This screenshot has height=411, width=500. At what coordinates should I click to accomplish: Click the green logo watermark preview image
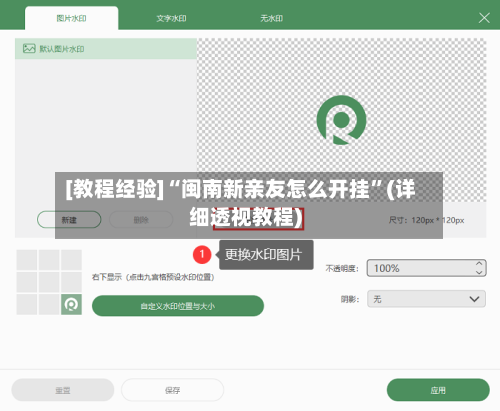click(x=341, y=120)
